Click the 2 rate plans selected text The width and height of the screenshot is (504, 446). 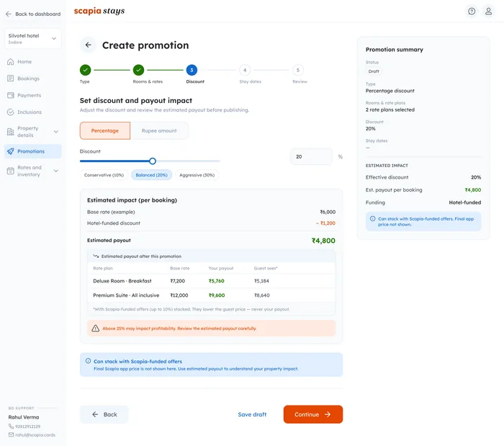click(390, 110)
